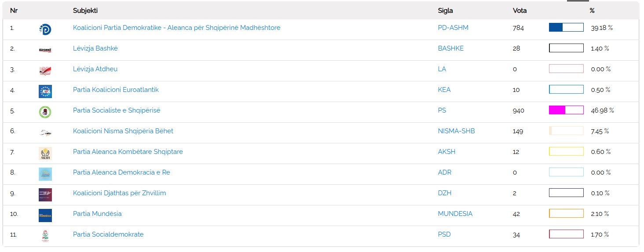Image resolution: width=644 pixels, height=252 pixels.
Task: Click the blue PD-ASHM percentage bar
Action: pos(566,28)
